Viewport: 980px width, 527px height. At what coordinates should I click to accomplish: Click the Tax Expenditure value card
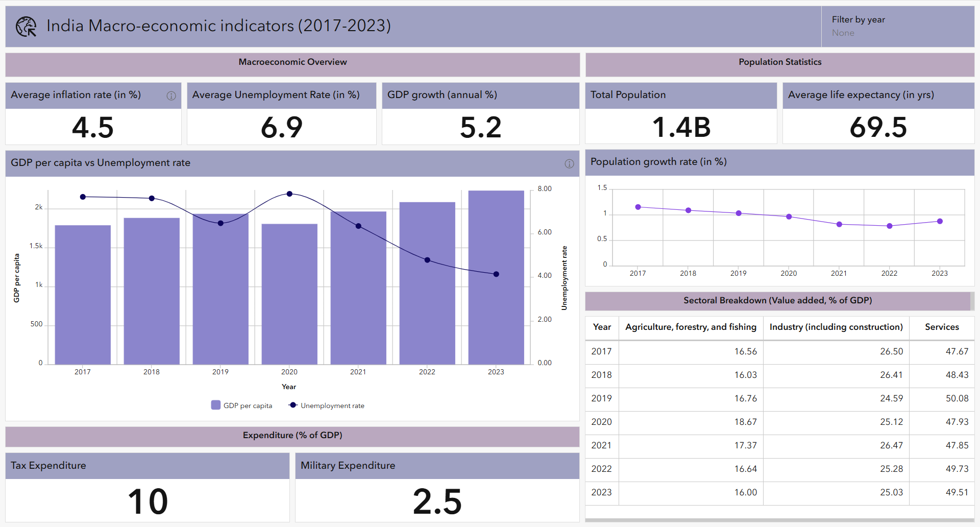click(147, 501)
